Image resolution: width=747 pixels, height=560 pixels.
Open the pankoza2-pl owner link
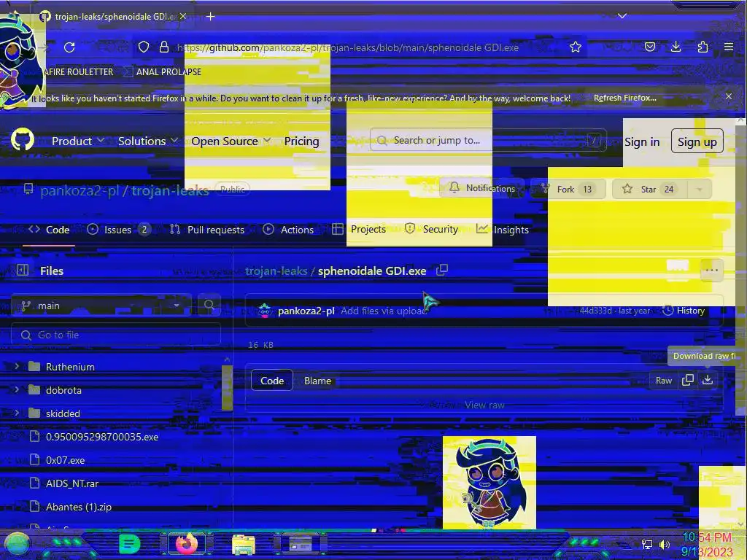[x=80, y=190]
